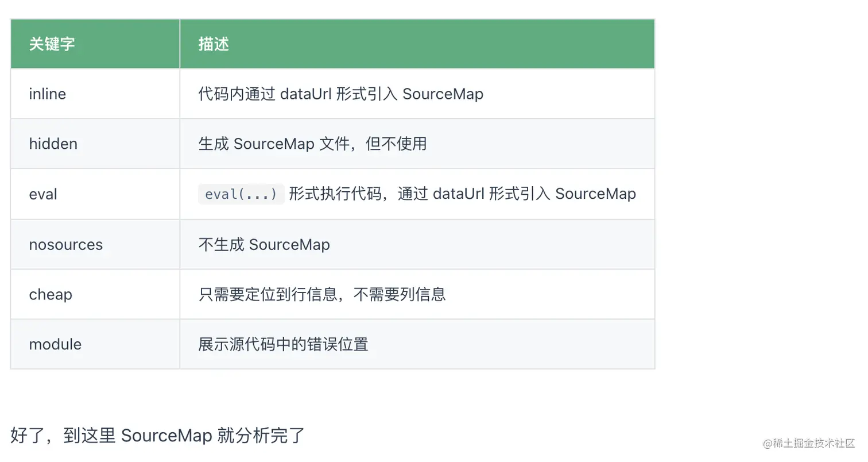Click the eval(...) inline code snippet
This screenshot has height=462, width=868.
(241, 194)
